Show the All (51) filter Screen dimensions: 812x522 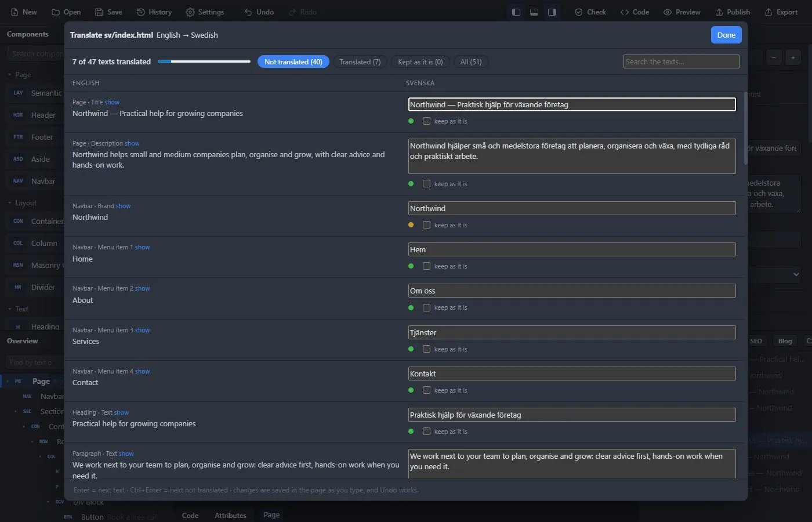[471, 62]
